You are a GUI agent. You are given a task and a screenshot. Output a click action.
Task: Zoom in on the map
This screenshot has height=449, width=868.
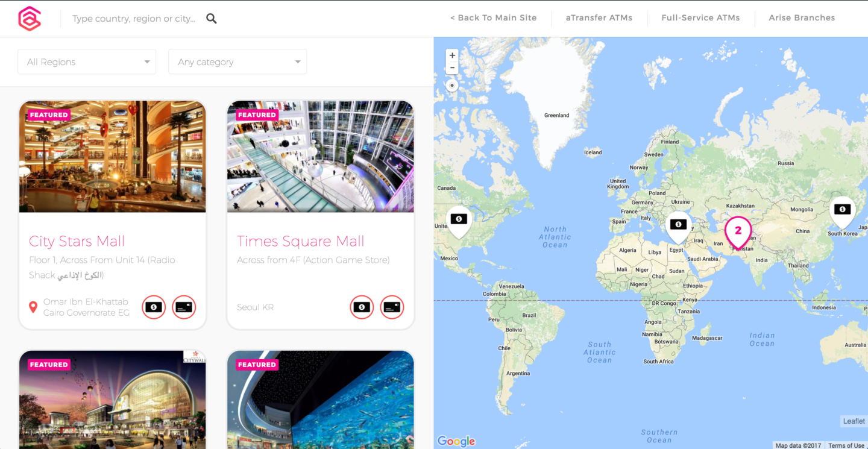(452, 55)
